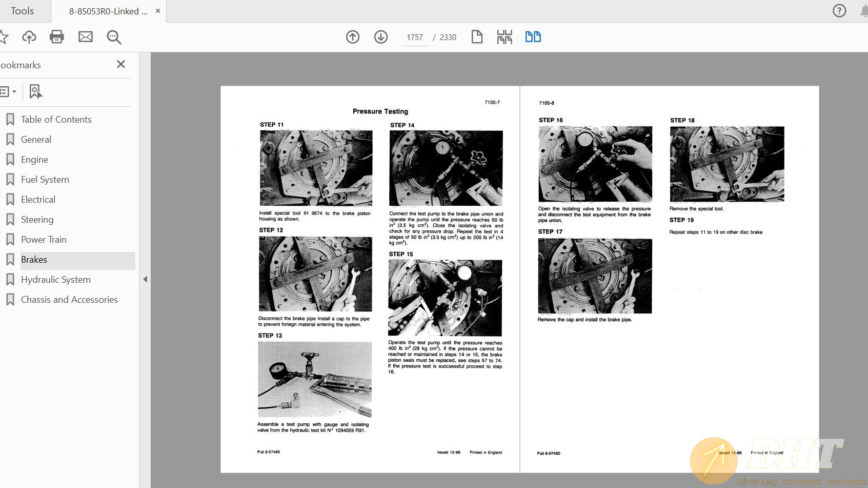Navigate to Power Train bookmark

pos(44,240)
